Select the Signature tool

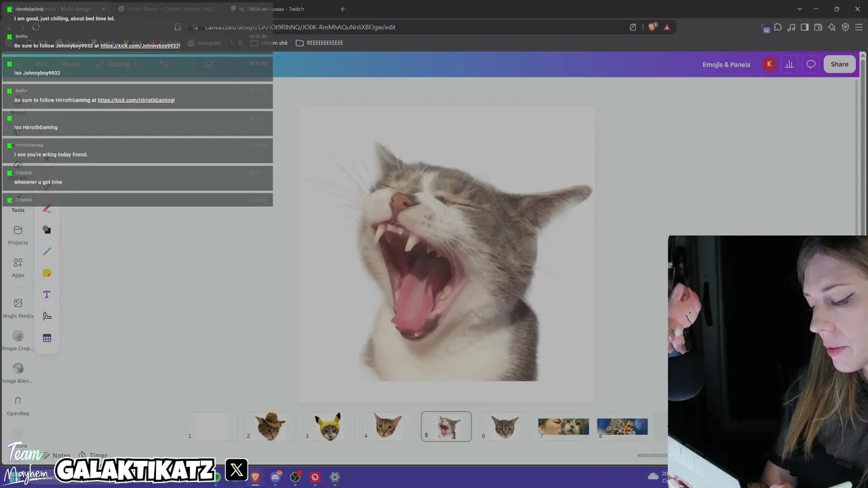pyautogui.click(x=47, y=316)
